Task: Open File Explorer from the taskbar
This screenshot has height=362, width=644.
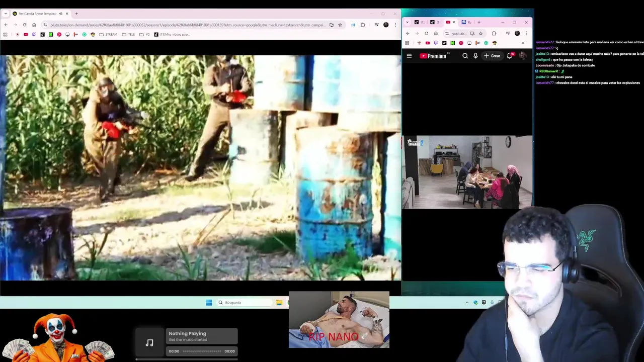Action: coord(279,302)
